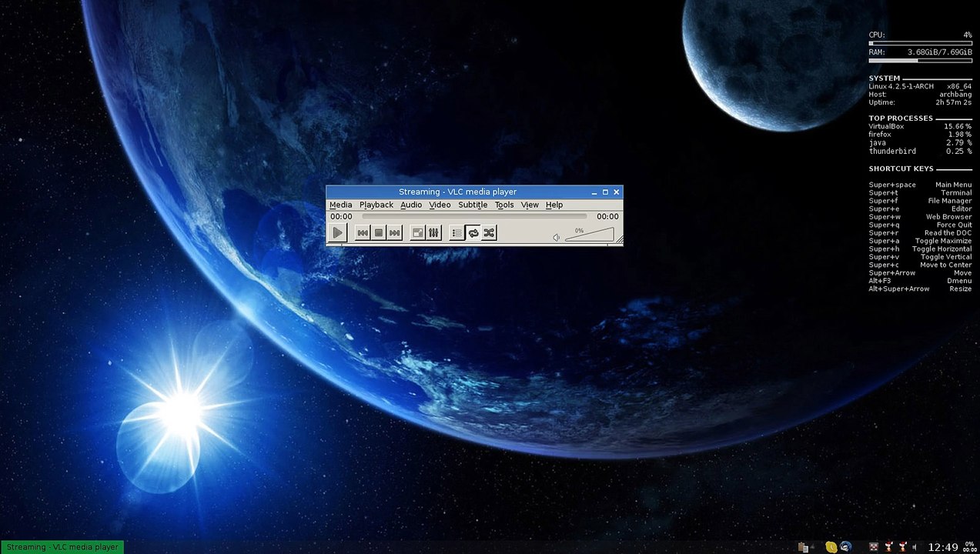Image resolution: width=980 pixels, height=554 pixels.
Task: Open the Video menu
Action: pyautogui.click(x=440, y=205)
